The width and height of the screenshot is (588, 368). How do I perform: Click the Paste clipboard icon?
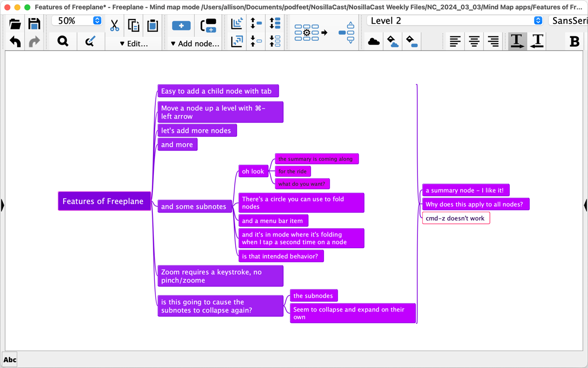coord(152,25)
